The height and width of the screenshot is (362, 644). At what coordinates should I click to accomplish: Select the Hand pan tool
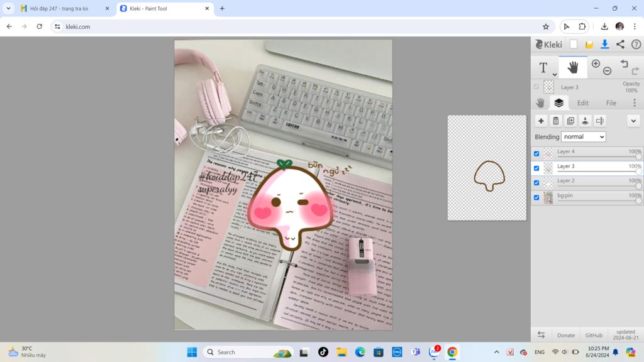pyautogui.click(x=572, y=67)
